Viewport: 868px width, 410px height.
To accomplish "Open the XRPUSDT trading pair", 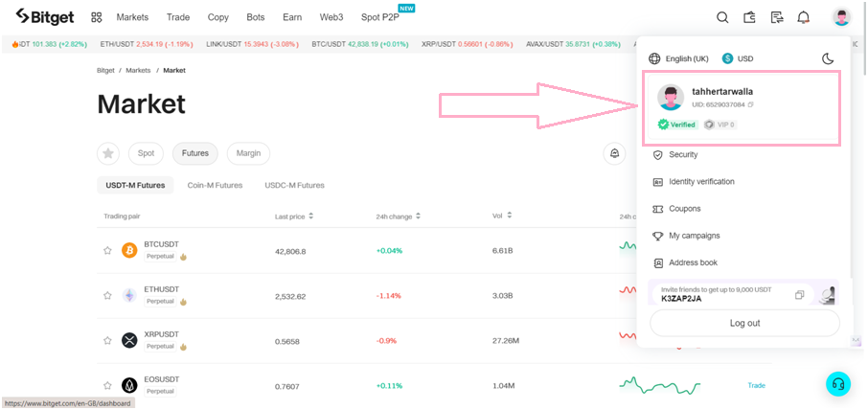I will (161, 334).
